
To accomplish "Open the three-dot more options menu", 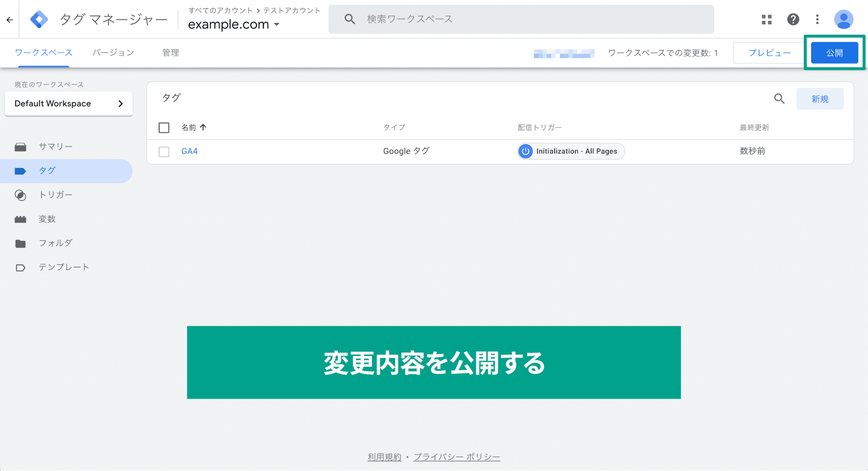I will [x=817, y=19].
